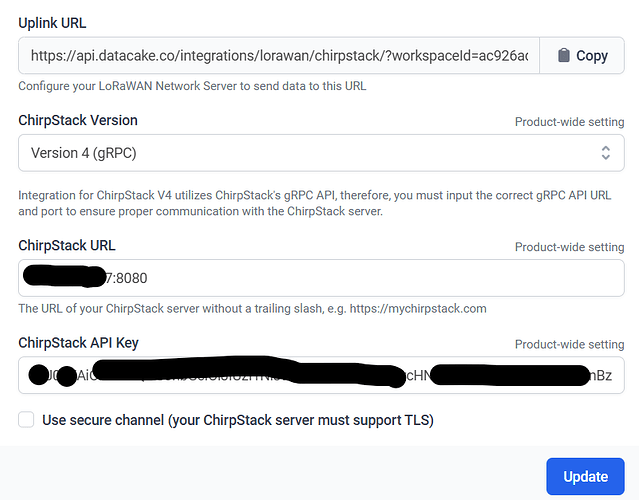Click the "ChirpStack Version" field label

coord(78,120)
